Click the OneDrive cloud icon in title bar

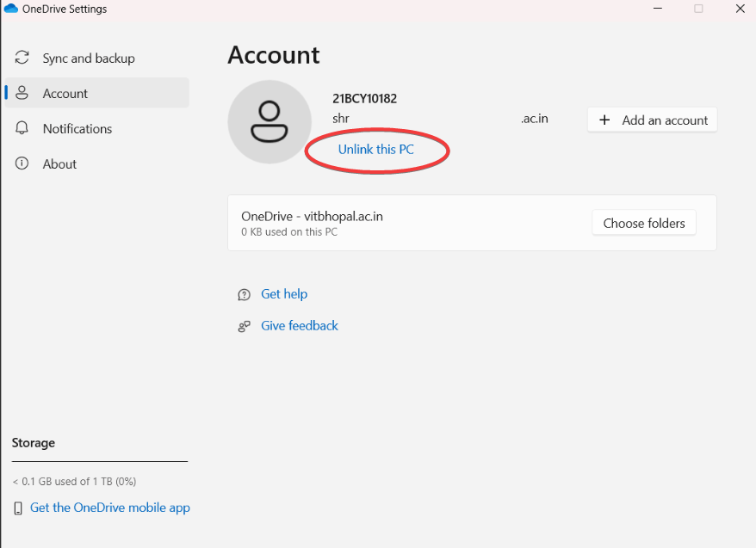11,8
